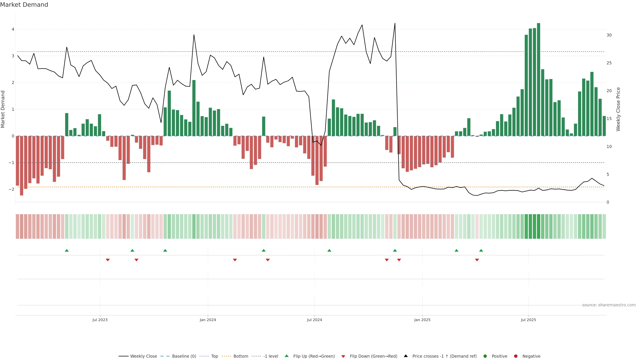
Task: Click the Jan 2024 x-axis label
Action: pos(208,320)
